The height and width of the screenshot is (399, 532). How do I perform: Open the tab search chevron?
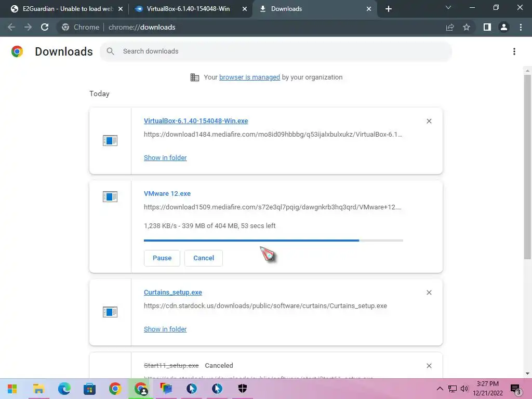point(448,7)
